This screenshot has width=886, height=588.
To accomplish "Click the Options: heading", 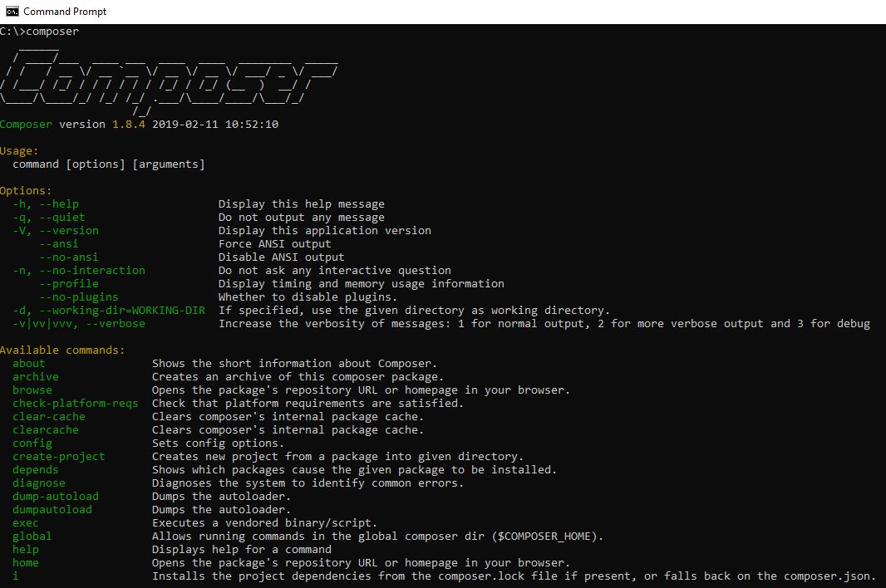I will (x=26, y=191).
